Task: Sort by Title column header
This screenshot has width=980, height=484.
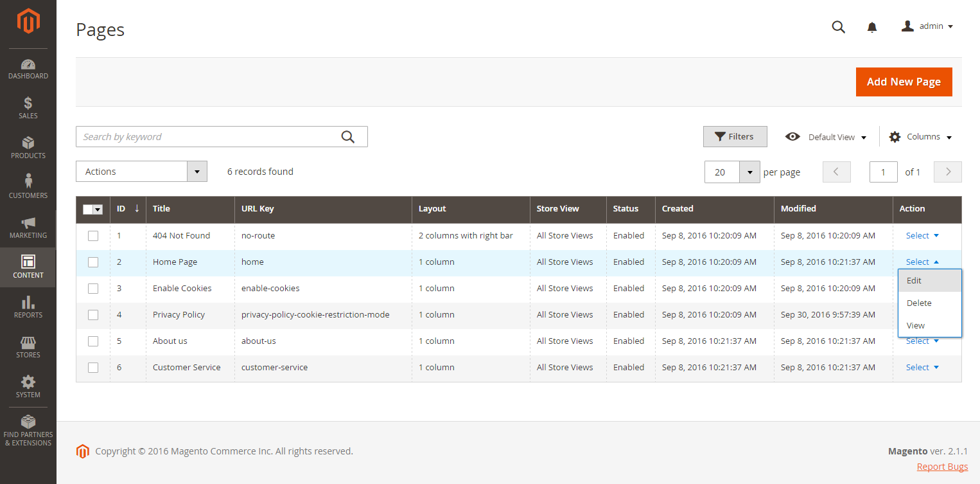Action: click(x=190, y=209)
